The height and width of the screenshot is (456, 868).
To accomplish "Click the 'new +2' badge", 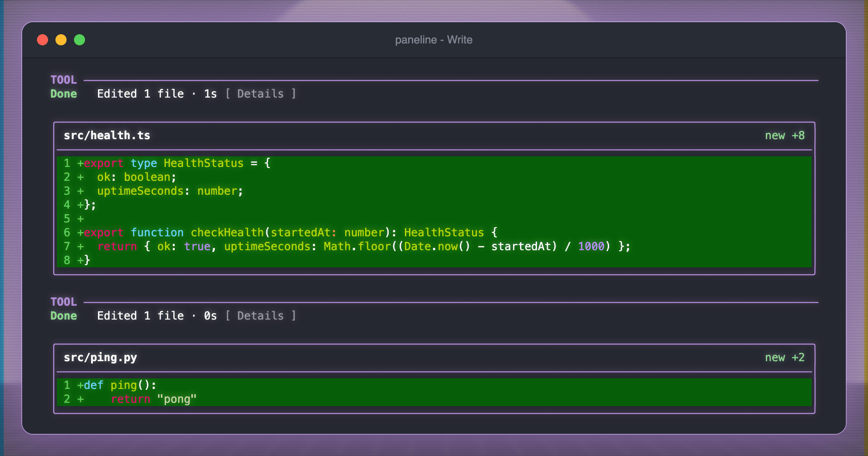I will tap(784, 357).
